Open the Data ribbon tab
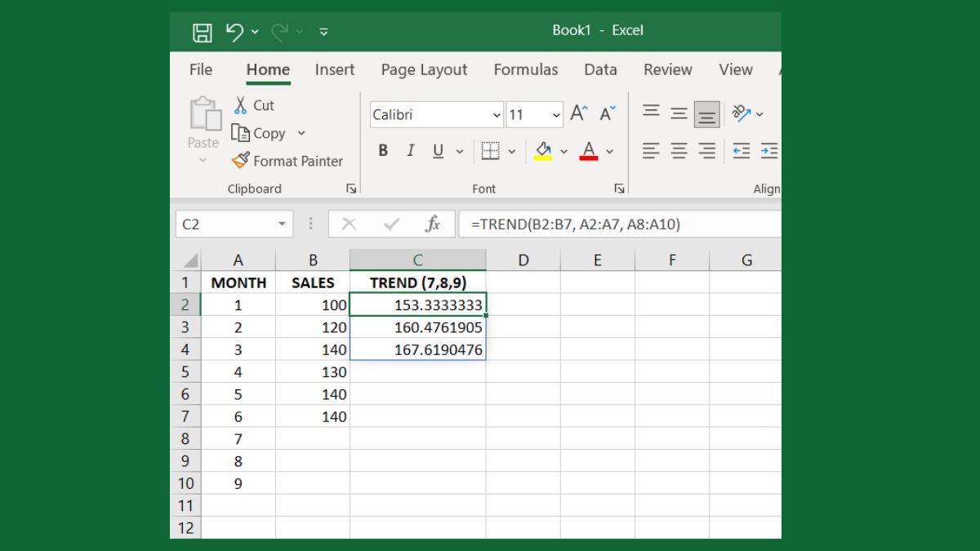 600,70
